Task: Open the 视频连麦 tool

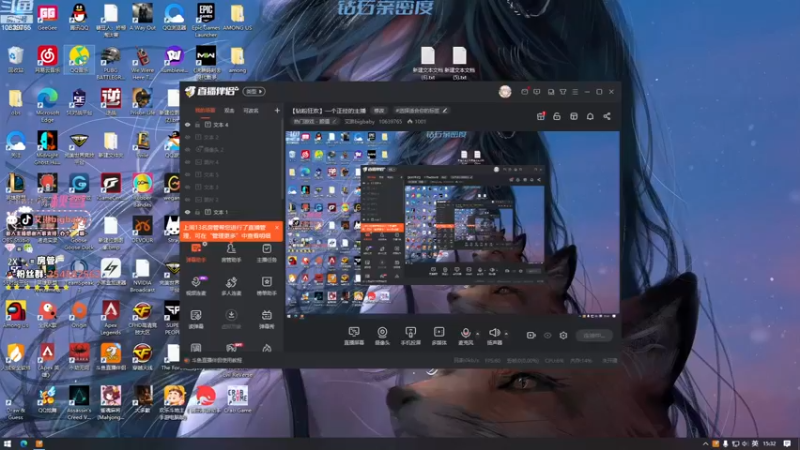Action: pyautogui.click(x=196, y=286)
